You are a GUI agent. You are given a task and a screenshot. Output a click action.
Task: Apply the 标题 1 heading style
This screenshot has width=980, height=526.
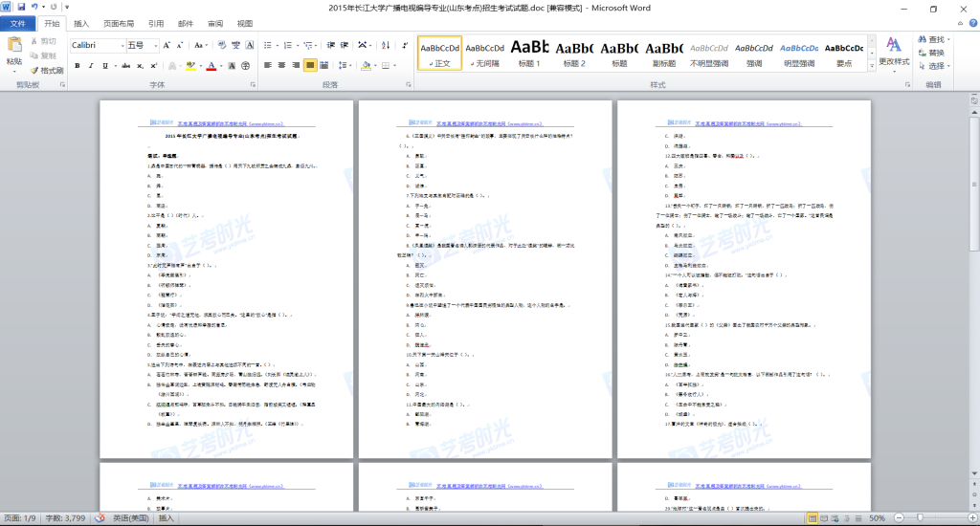(529, 53)
